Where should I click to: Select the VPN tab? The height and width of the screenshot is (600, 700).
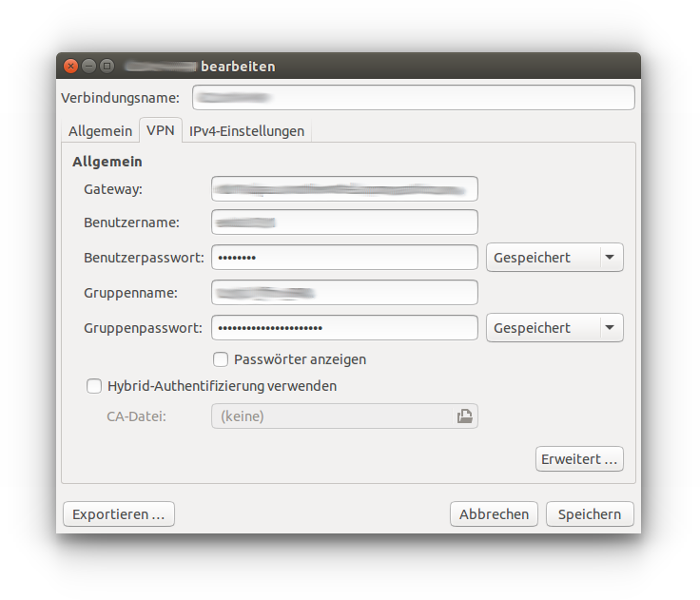click(161, 130)
